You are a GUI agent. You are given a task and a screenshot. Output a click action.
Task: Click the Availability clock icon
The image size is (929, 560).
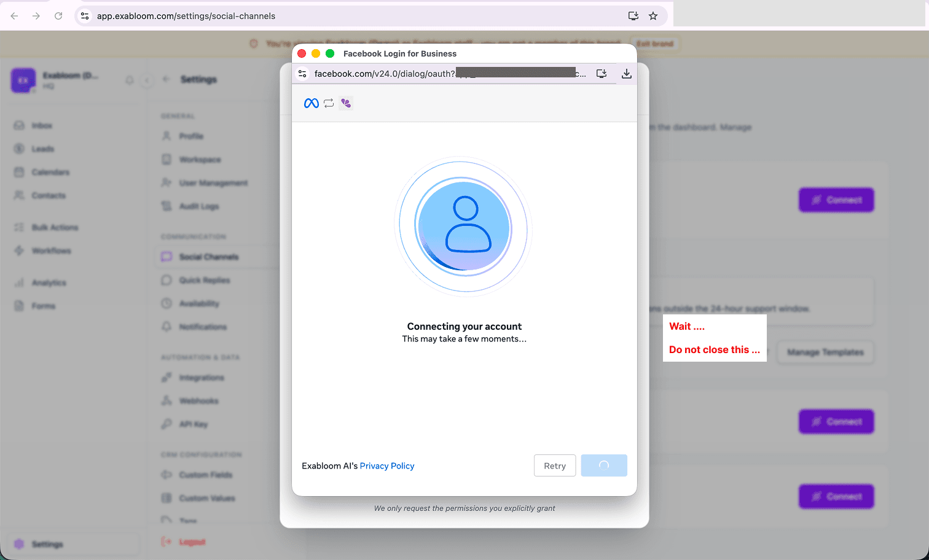pos(167,303)
